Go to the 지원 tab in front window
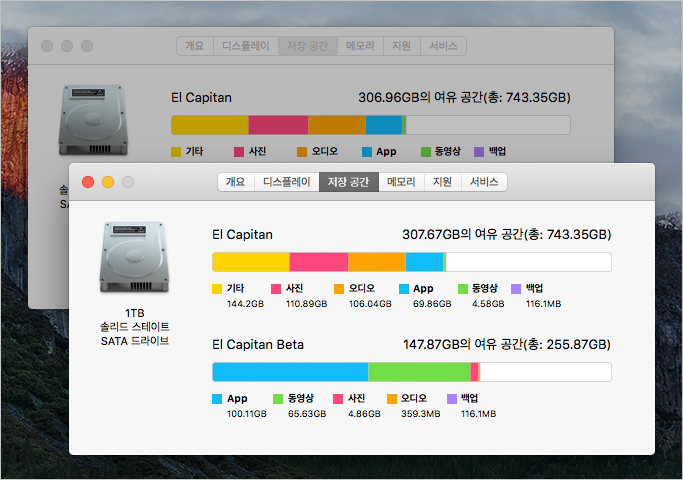This screenshot has width=683, height=480. coord(443,182)
